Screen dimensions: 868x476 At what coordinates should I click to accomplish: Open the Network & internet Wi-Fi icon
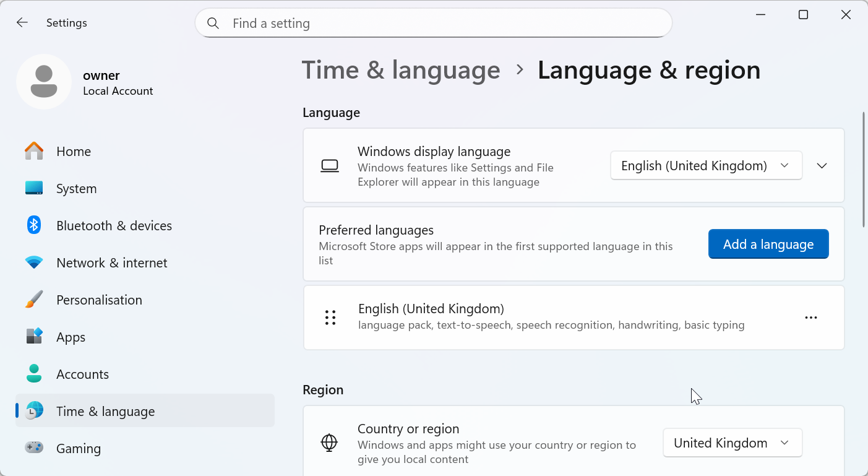[x=34, y=262]
